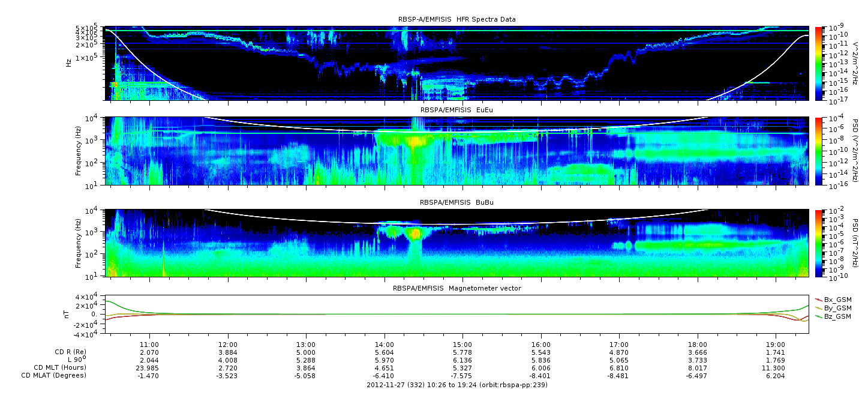This screenshot has height=395, width=868.
Task: Select the Bz_GSM legend entry
Action: coord(837,316)
